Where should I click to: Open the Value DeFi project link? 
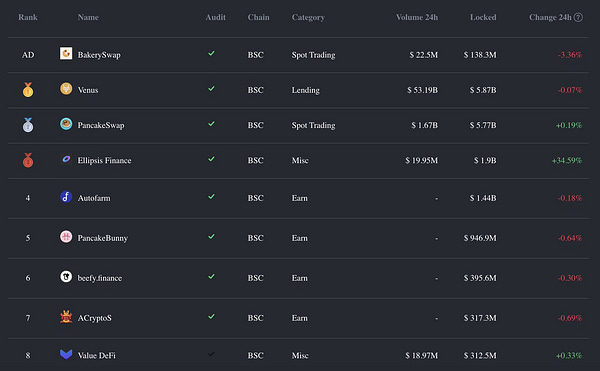[x=96, y=356]
